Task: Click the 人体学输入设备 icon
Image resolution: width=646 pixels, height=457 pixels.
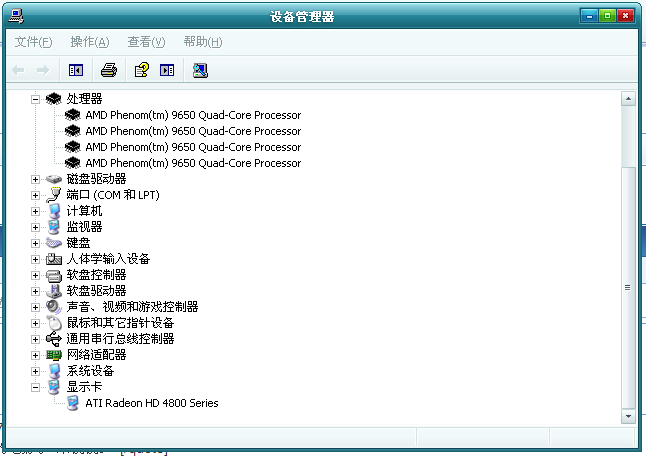Action: coord(54,259)
